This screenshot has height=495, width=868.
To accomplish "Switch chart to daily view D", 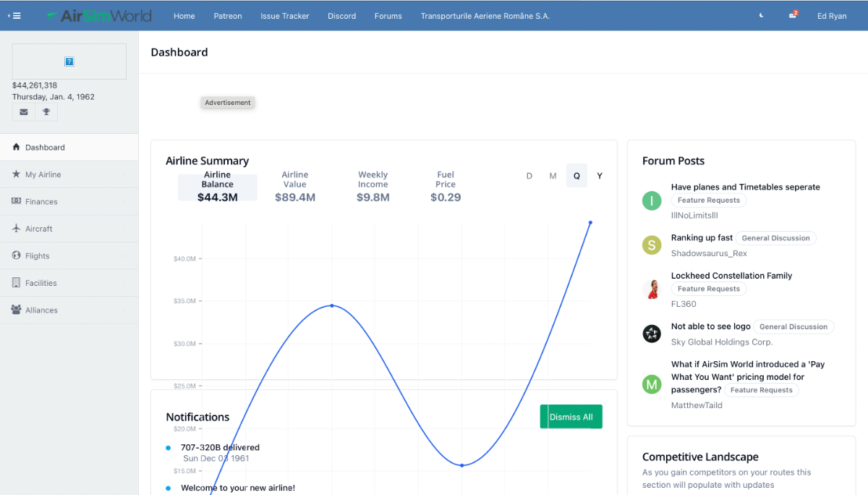I will pos(529,176).
